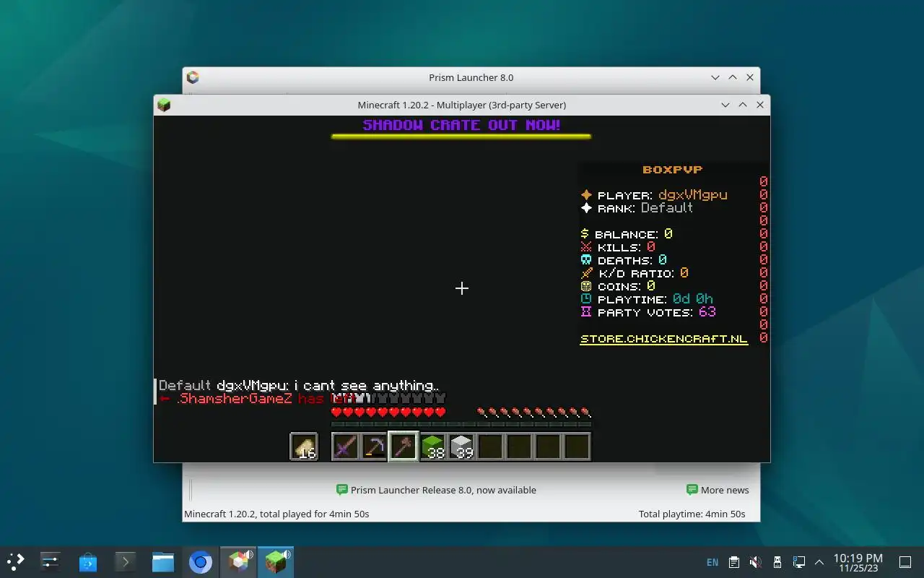Open the Konsole terminal from the taskbar

pyautogui.click(x=125, y=562)
